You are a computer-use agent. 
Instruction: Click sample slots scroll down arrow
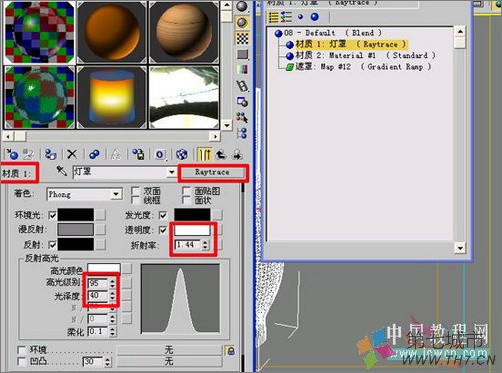tap(227, 125)
